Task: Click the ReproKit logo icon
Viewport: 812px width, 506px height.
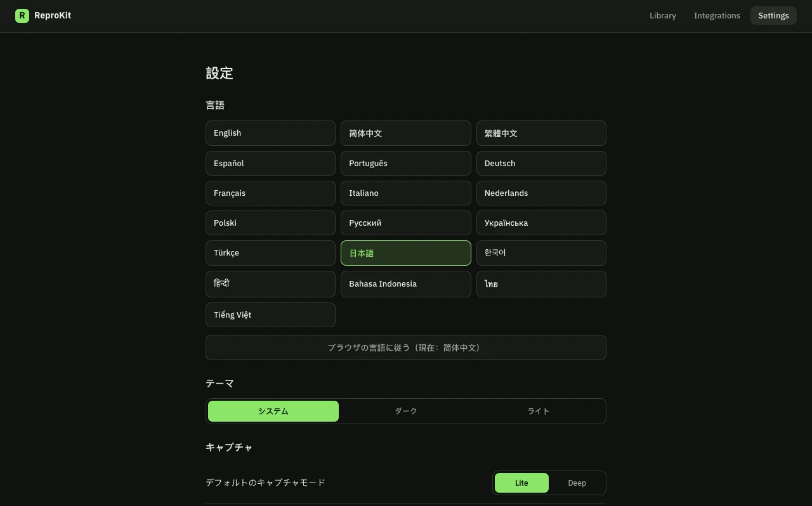Action: [22, 16]
